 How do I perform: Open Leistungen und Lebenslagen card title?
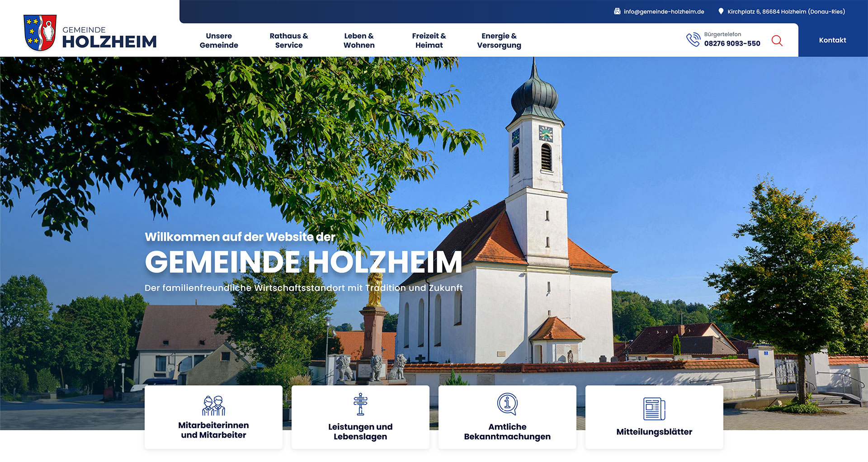click(360, 432)
